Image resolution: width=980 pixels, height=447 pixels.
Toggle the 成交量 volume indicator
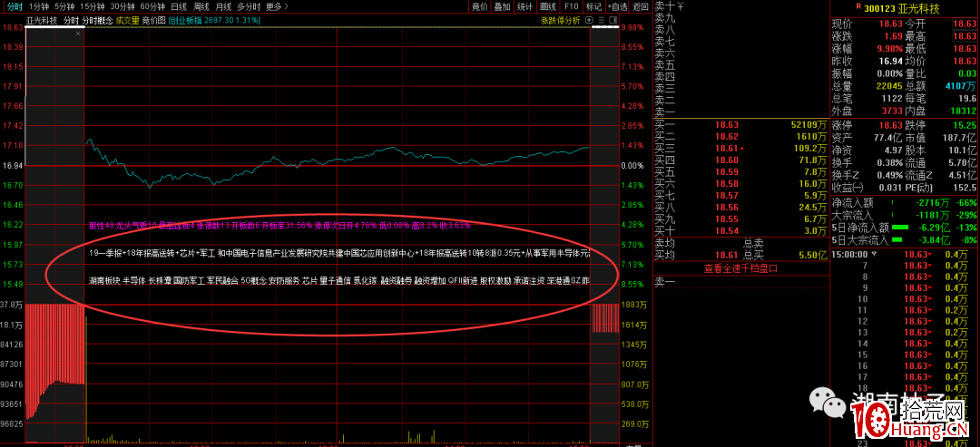pyautogui.click(x=126, y=19)
